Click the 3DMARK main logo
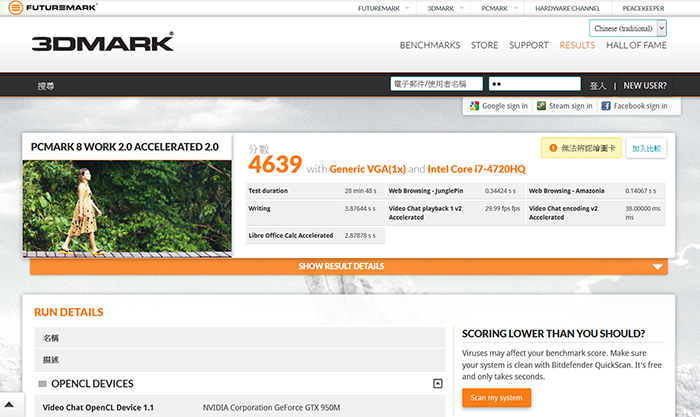Viewport: 700px width, 417px height. 103,42
